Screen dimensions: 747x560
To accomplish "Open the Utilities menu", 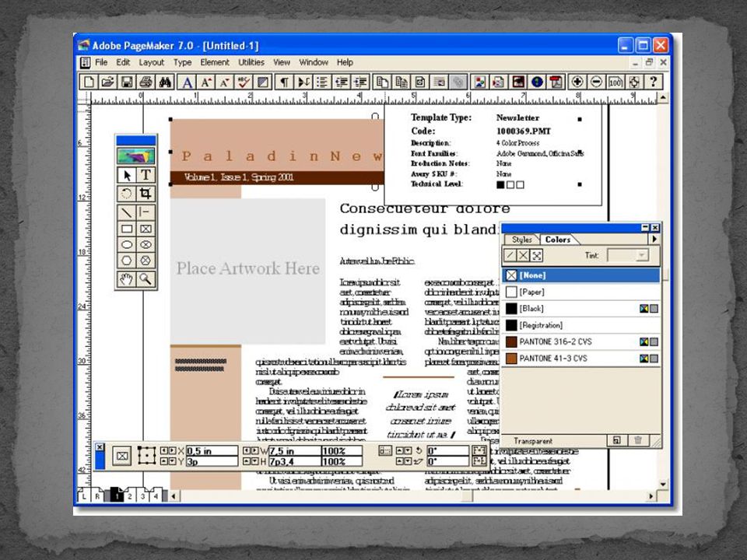I will click(x=251, y=62).
